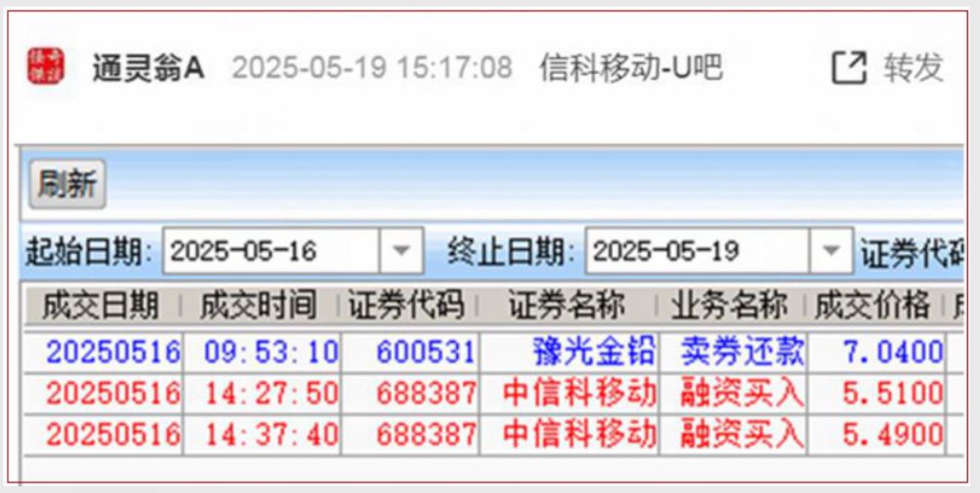Select the time cell 14:27:50
The width and height of the screenshot is (980, 493).
tap(261, 393)
